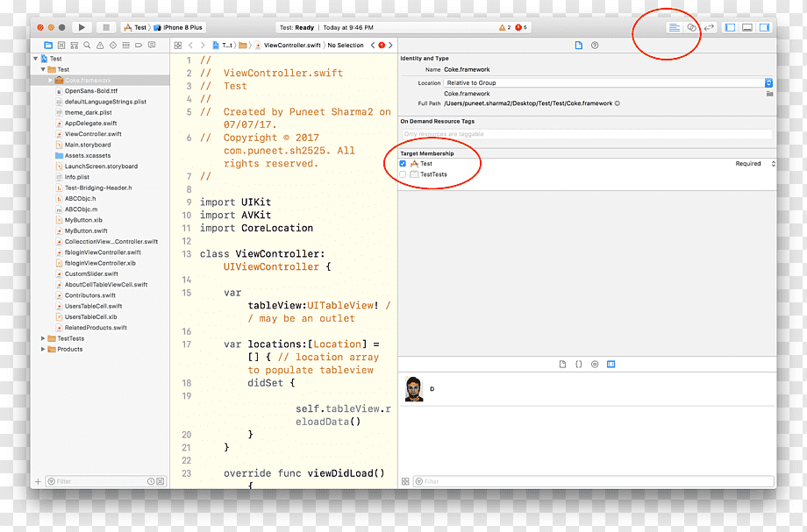This screenshot has height=532, width=807.
Task: Uncheck Test target membership
Action: pyautogui.click(x=403, y=163)
